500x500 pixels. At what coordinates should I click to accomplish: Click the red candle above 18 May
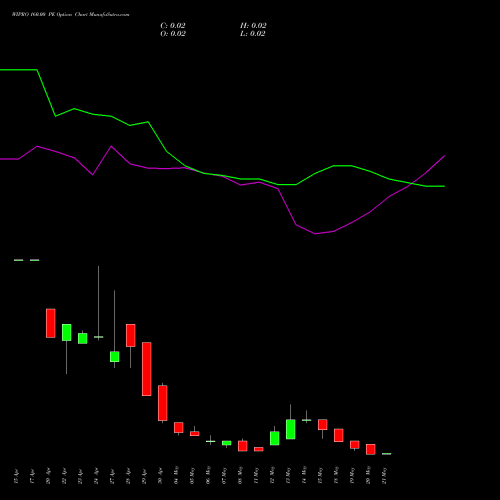pos(339,435)
